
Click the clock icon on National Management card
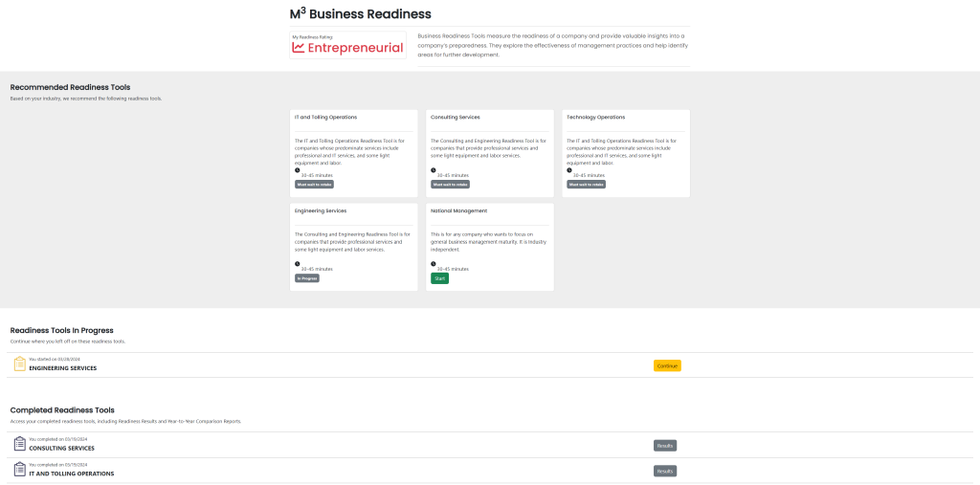[x=434, y=263]
